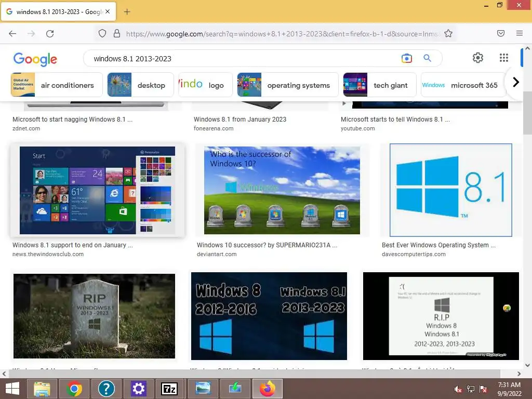Filter results by tech giant chip

click(x=380, y=85)
